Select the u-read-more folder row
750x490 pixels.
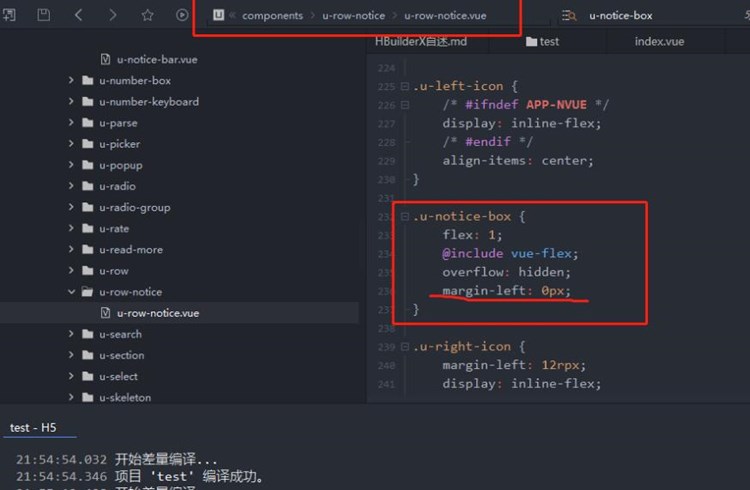131,249
